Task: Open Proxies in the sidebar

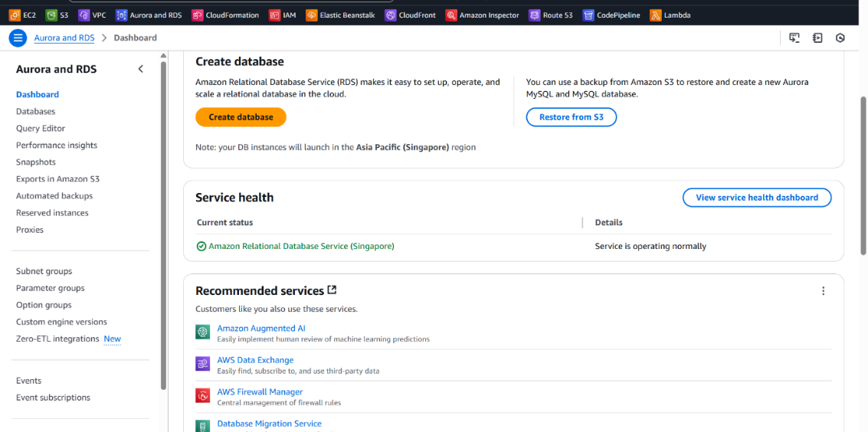Action: pyautogui.click(x=30, y=230)
